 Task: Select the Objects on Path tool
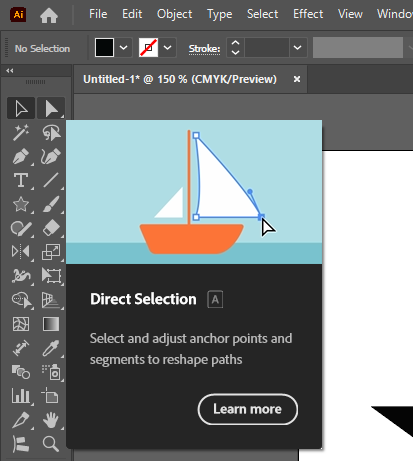click(21, 444)
